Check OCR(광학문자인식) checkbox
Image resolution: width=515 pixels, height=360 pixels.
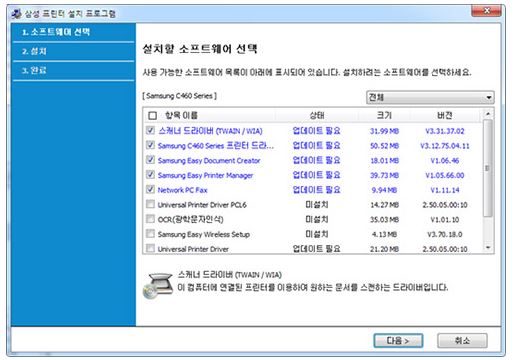[150, 219]
